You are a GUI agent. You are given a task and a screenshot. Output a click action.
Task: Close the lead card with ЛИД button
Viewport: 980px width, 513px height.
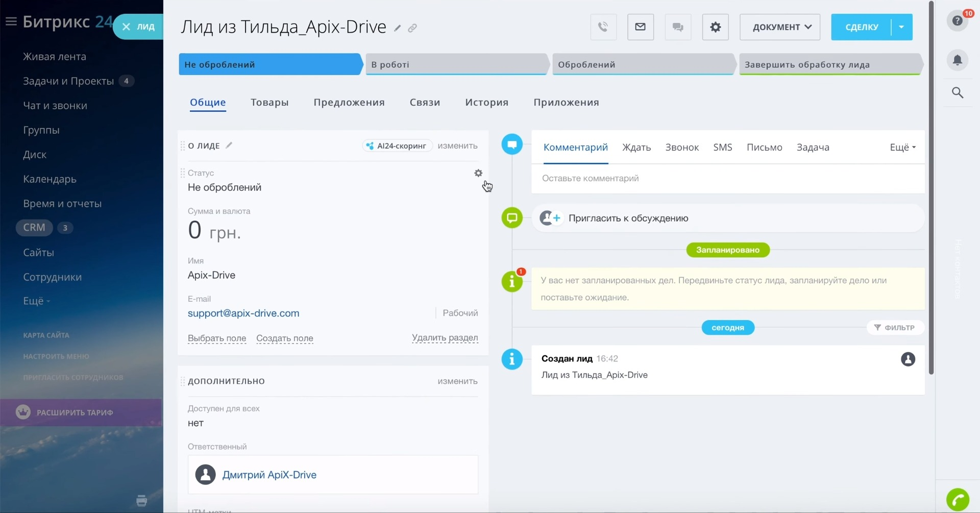click(x=138, y=27)
